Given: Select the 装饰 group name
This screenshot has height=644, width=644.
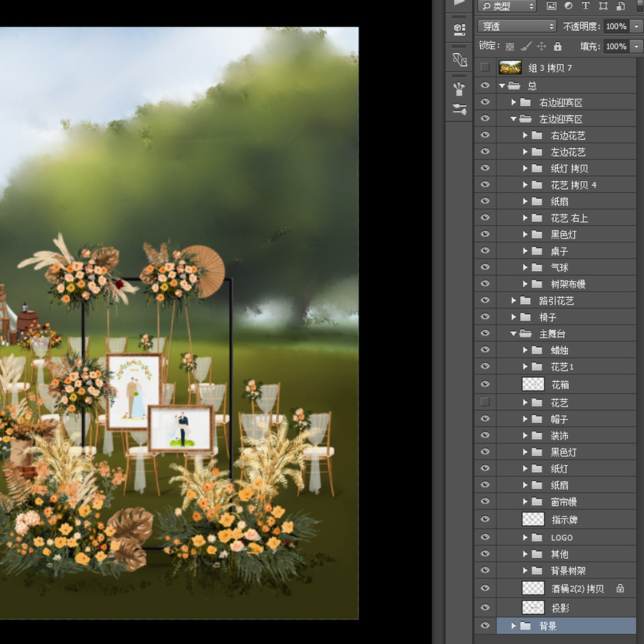Looking at the screenshot, I should point(560,436).
